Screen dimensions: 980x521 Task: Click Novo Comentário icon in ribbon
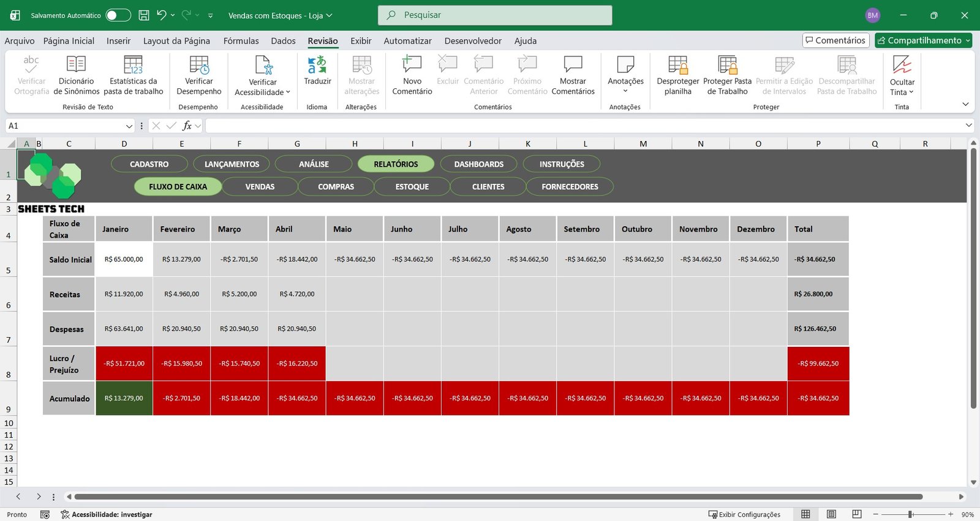coord(412,66)
